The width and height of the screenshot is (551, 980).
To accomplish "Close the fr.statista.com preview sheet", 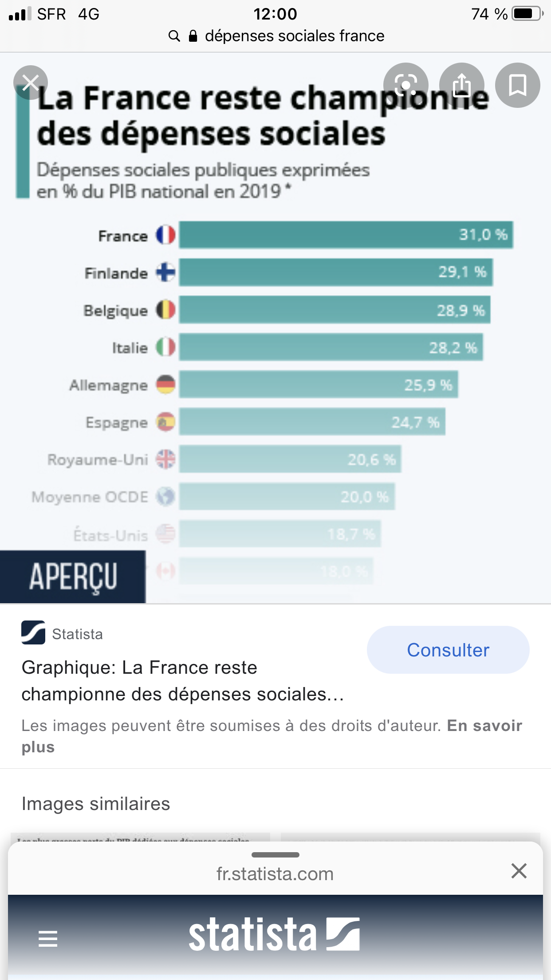I will point(519,871).
